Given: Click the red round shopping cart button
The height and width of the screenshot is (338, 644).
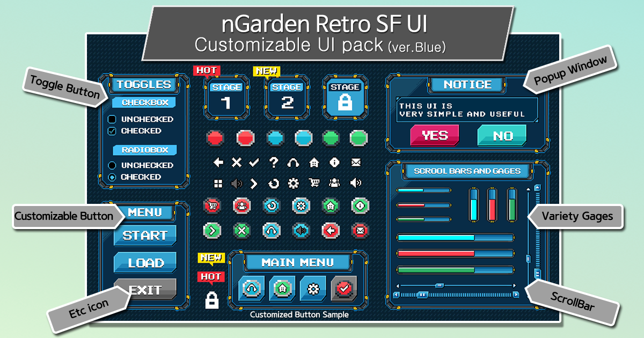Looking at the screenshot, I should click(213, 205).
